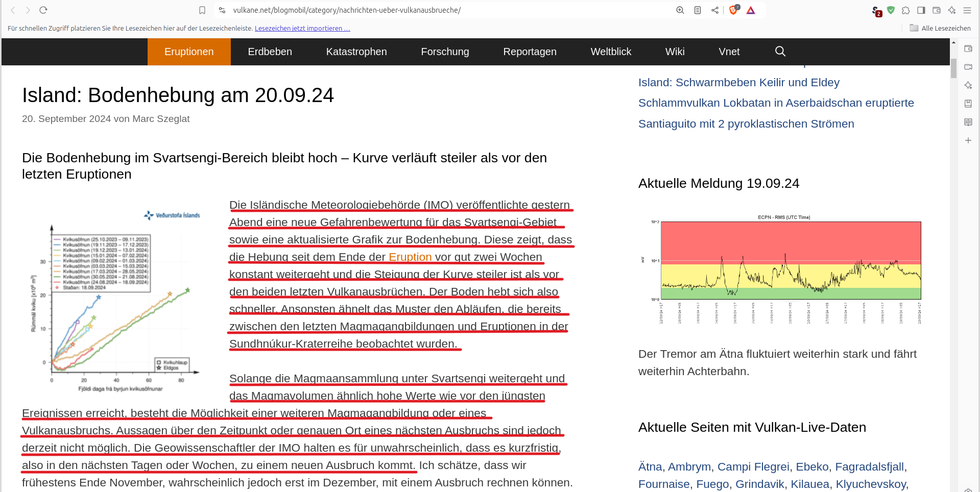Open the Campi Flegrei live-data link

point(753,467)
